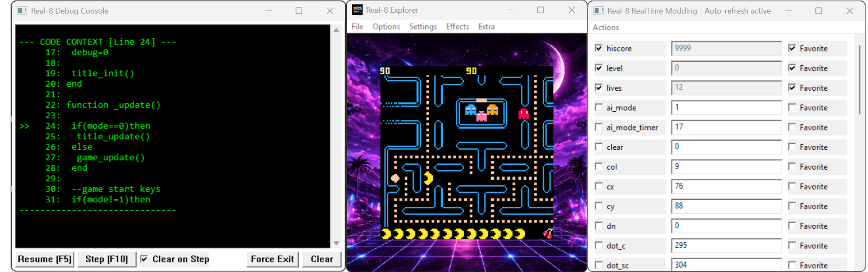This screenshot has height=272, width=868.
Task: Mark cy as Favorite
Action: tap(792, 206)
